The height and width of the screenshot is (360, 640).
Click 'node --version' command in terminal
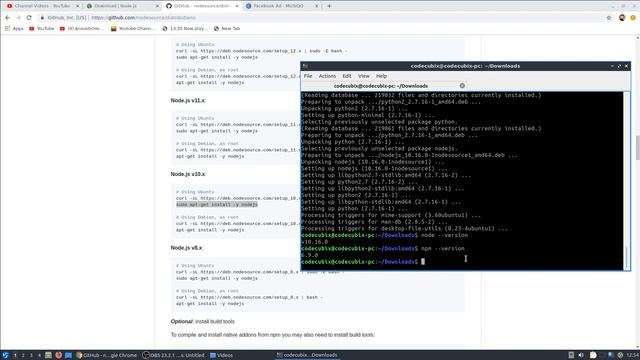[444, 235]
